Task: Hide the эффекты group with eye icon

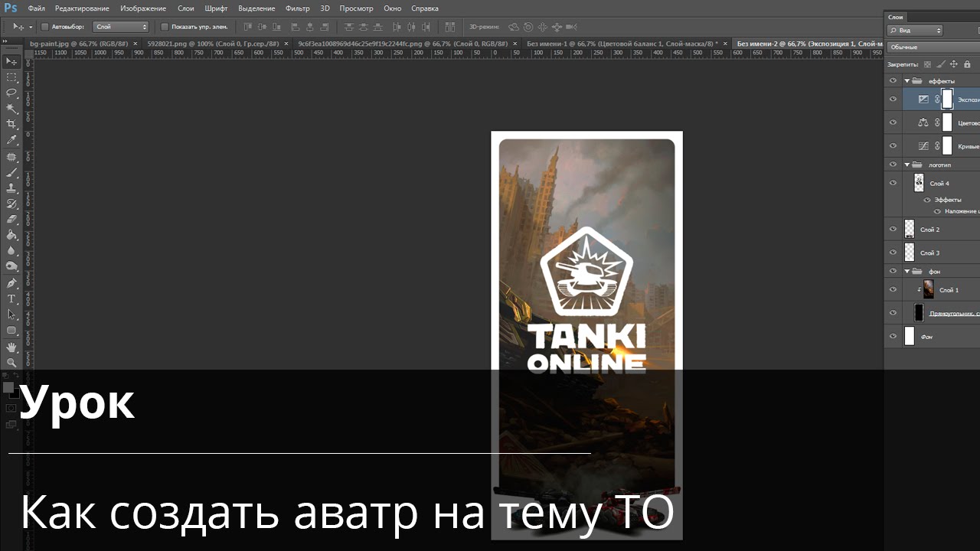Action: tap(893, 80)
